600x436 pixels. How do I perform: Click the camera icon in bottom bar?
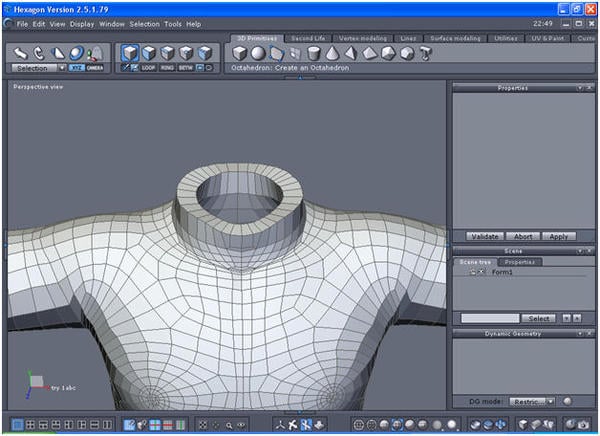583,425
